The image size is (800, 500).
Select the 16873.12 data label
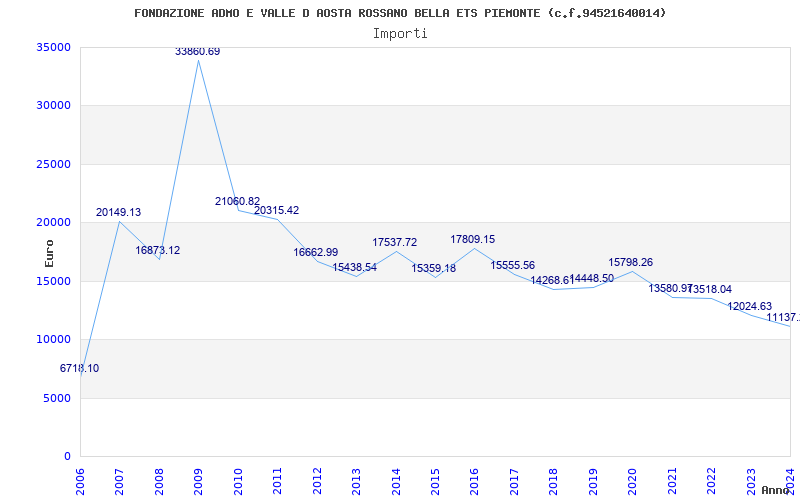coord(158,251)
